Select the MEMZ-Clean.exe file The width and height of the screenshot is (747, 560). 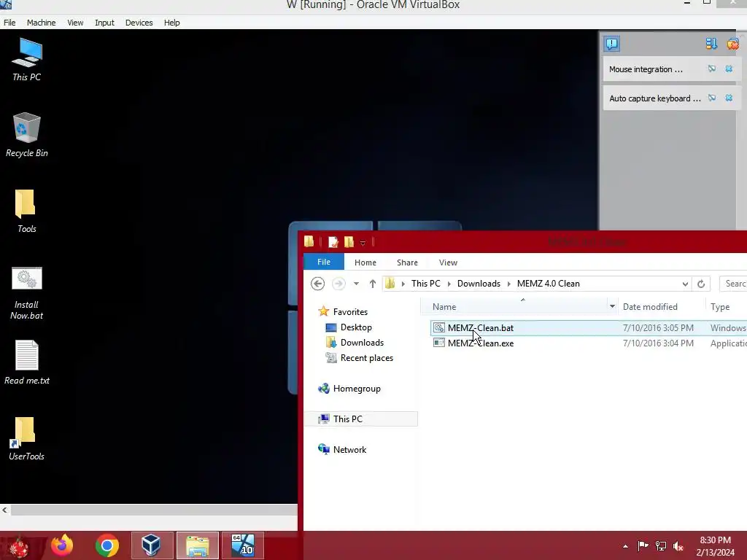[480, 343]
